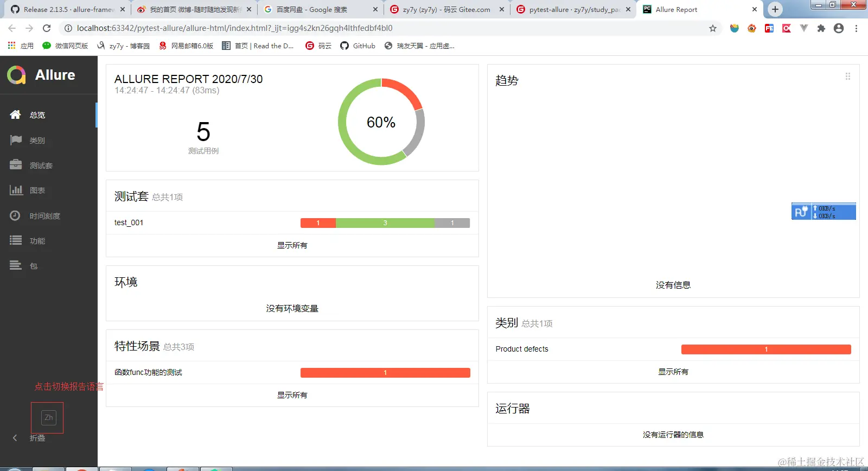Open the 时间刻度 timeline clock icon
The width and height of the screenshot is (868, 471).
(x=16, y=215)
